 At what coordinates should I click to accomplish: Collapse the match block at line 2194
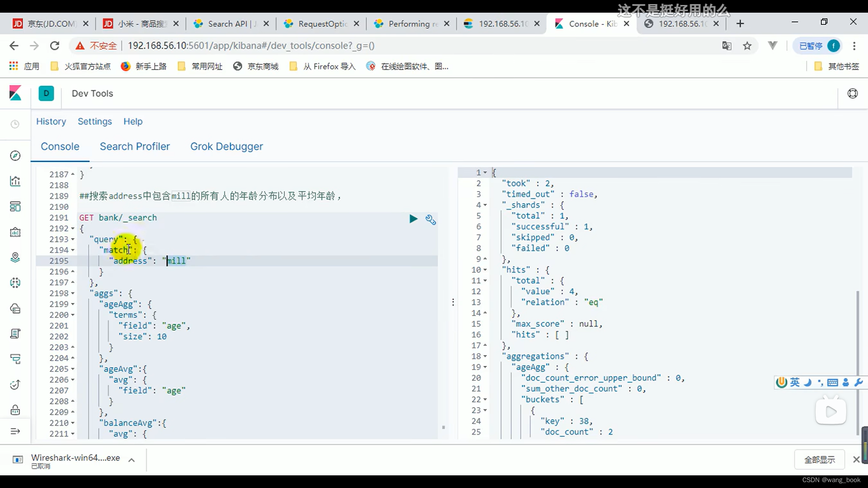click(73, 250)
